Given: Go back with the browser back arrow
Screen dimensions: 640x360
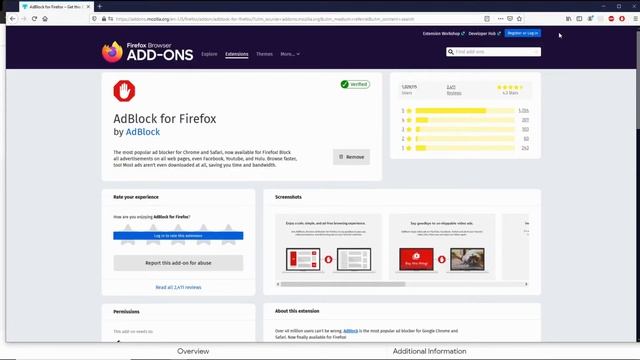Looking at the screenshot, I should click(x=12, y=19).
